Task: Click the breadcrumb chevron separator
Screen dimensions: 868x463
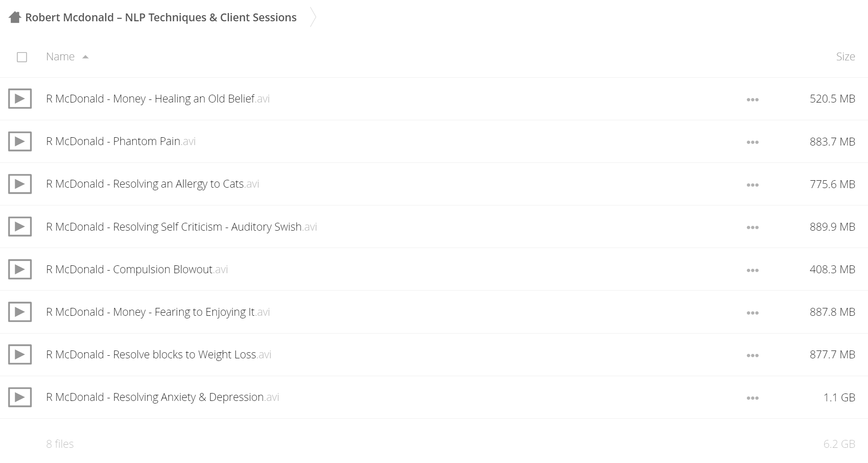Action: [313, 17]
